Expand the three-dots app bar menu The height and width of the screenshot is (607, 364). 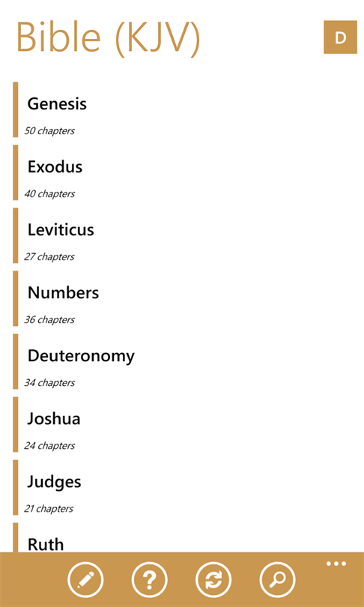336,564
